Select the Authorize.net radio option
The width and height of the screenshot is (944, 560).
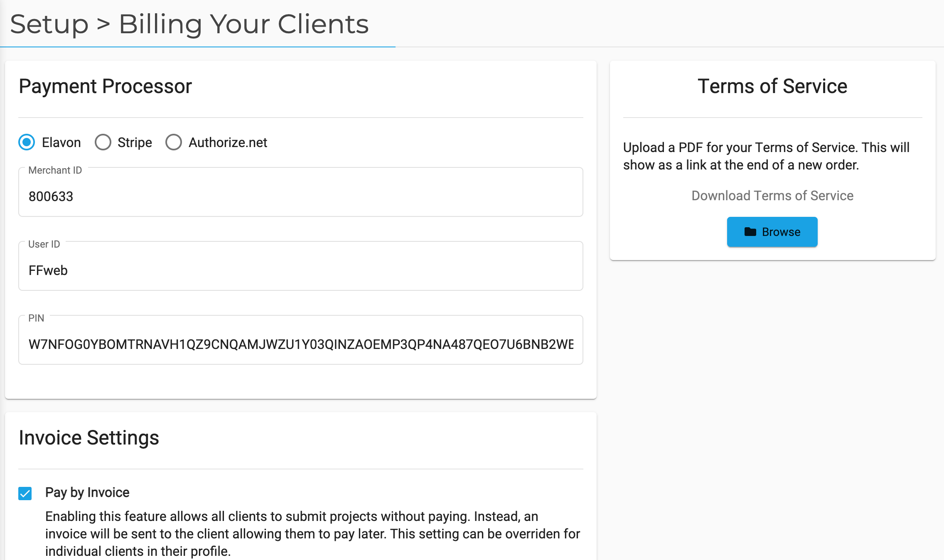click(x=174, y=142)
